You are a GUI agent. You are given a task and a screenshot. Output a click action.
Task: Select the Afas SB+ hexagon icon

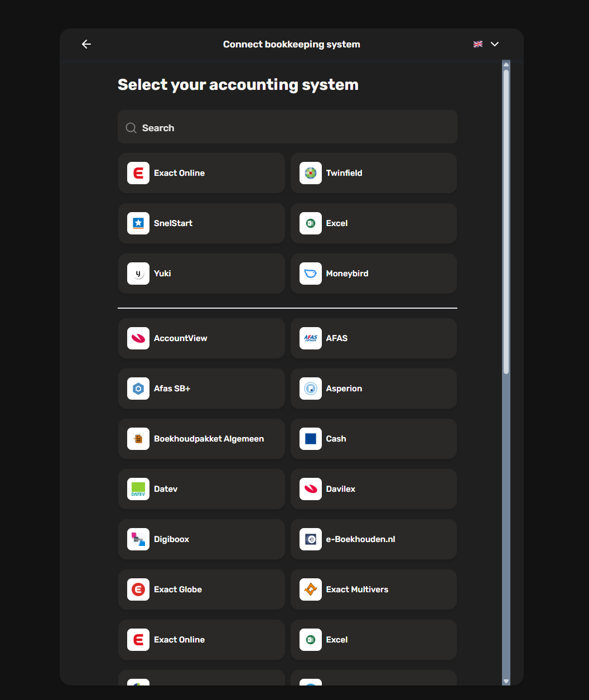(x=138, y=389)
